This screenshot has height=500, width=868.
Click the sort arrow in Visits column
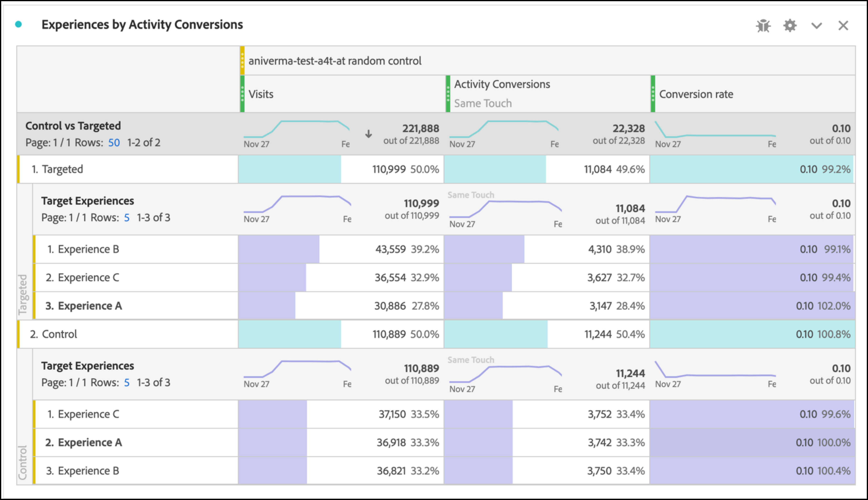[368, 134]
